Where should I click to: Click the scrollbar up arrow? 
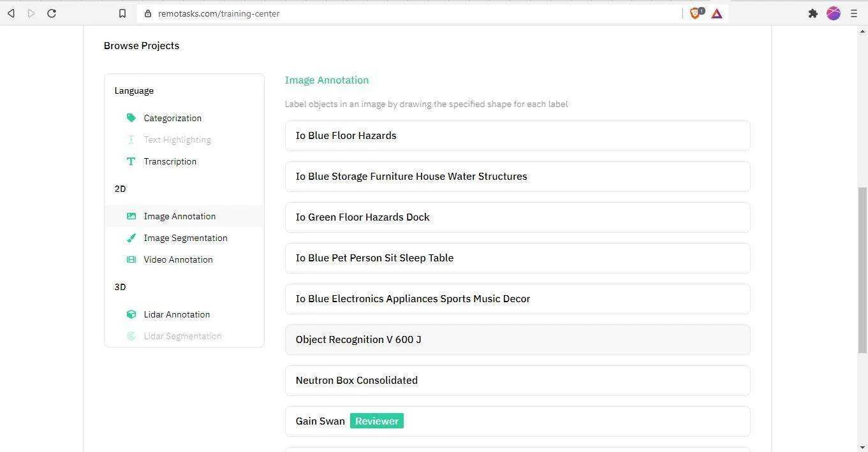(x=862, y=30)
